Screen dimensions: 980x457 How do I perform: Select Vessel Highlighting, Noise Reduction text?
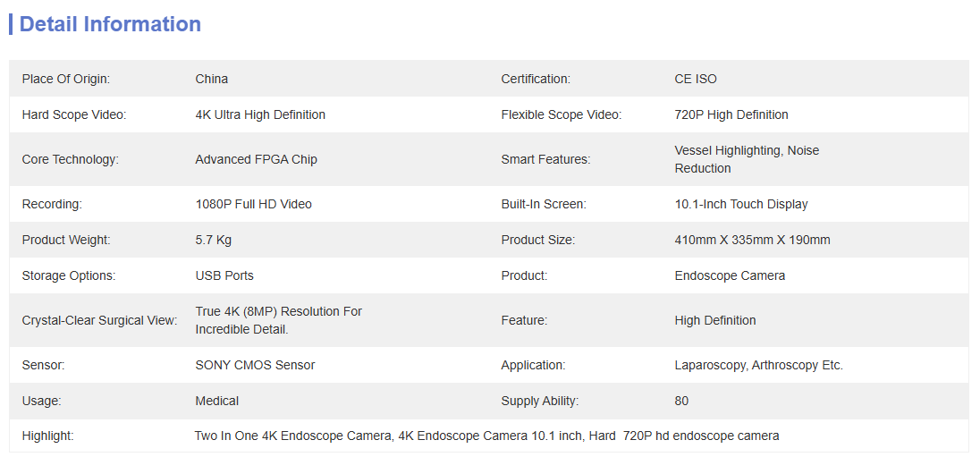coord(747,159)
